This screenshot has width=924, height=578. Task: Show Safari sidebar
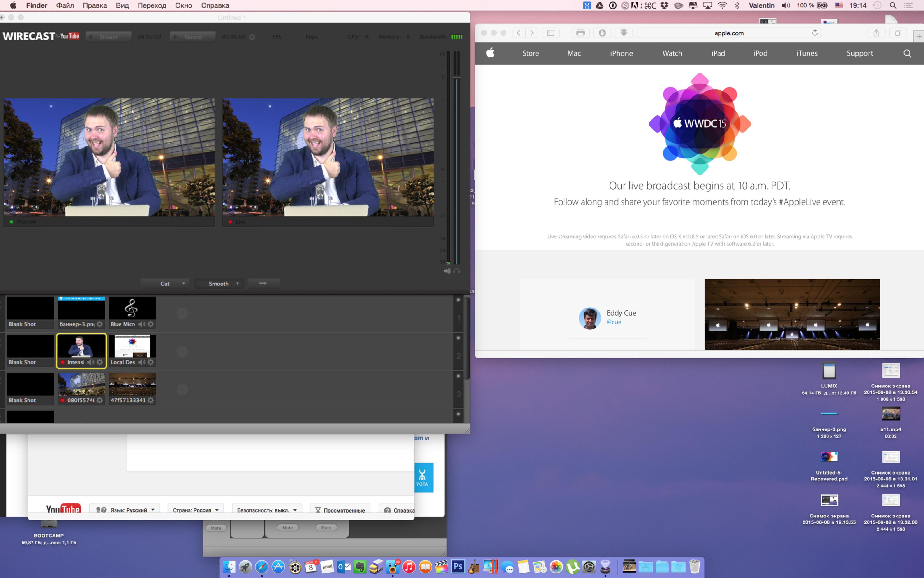(551, 33)
